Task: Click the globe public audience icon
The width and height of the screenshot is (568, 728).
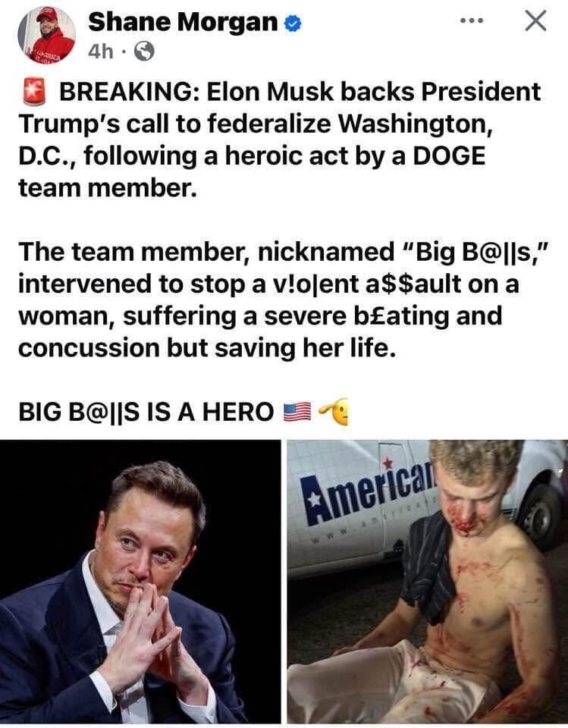Action: coord(144,51)
